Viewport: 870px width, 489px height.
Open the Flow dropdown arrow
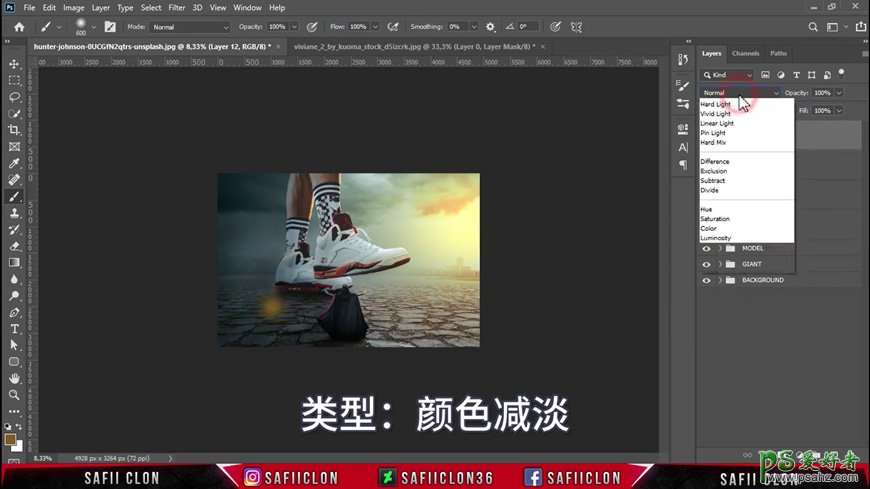click(375, 27)
